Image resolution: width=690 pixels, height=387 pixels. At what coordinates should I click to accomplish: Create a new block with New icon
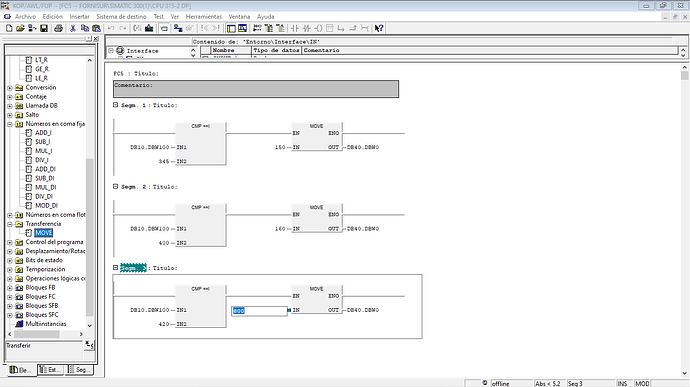click(x=9, y=28)
